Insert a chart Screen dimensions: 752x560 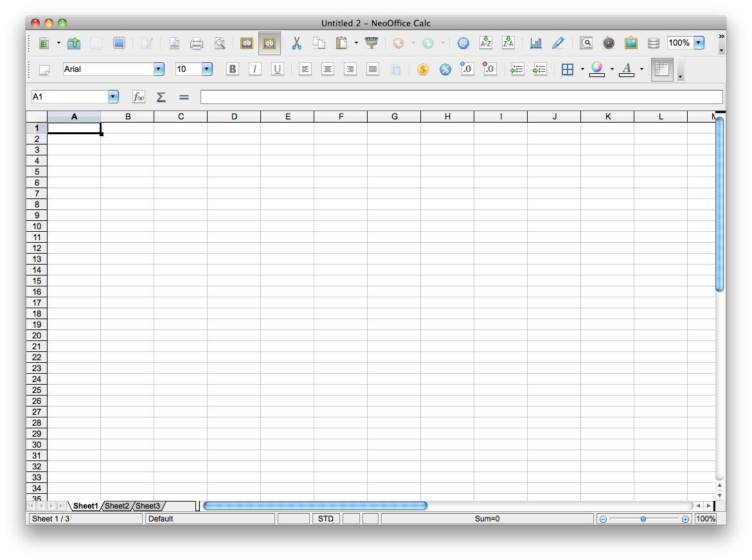coord(536,43)
